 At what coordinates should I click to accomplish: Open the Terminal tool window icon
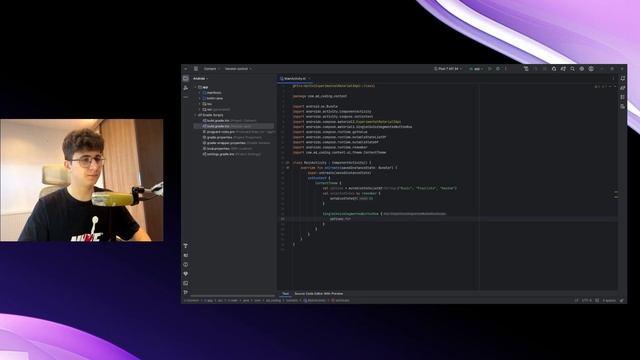point(186,283)
